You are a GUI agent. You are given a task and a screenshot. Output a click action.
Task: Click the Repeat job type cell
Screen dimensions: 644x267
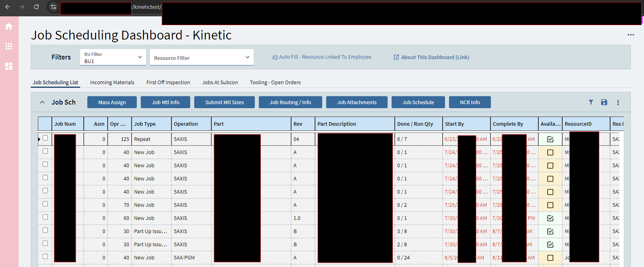(152, 139)
